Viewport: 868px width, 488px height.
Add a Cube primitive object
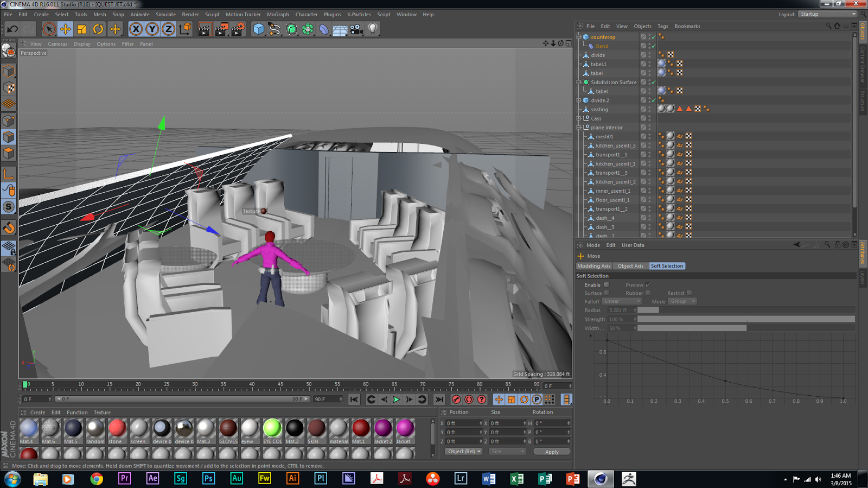point(258,29)
